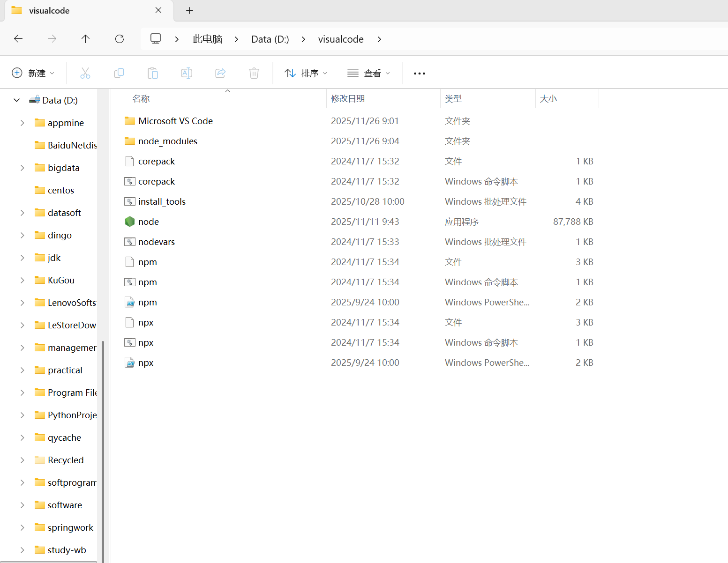The height and width of the screenshot is (563, 728).
Task: Expand the appmine folder in tree
Action: click(x=22, y=123)
